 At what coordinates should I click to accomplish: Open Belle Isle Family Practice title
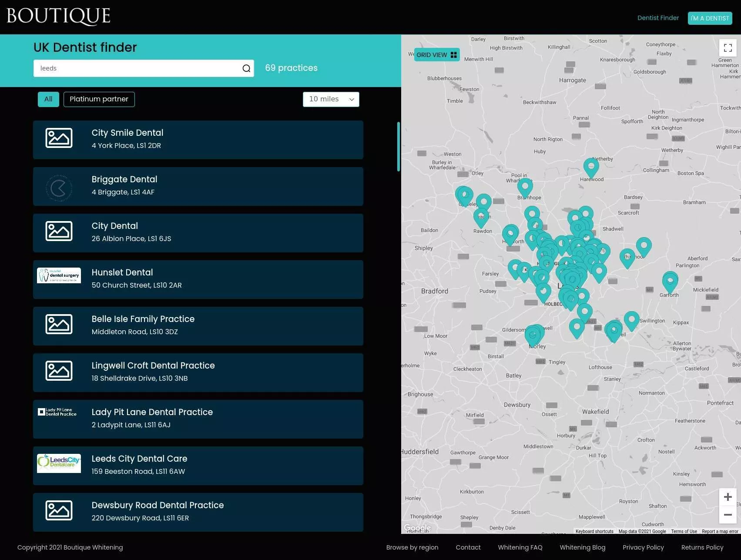tap(143, 319)
